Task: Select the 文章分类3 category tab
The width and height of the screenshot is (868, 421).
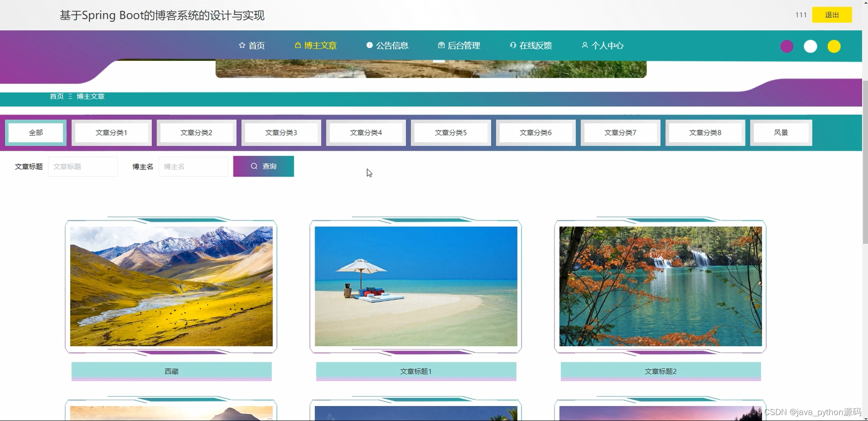Action: pos(281,132)
